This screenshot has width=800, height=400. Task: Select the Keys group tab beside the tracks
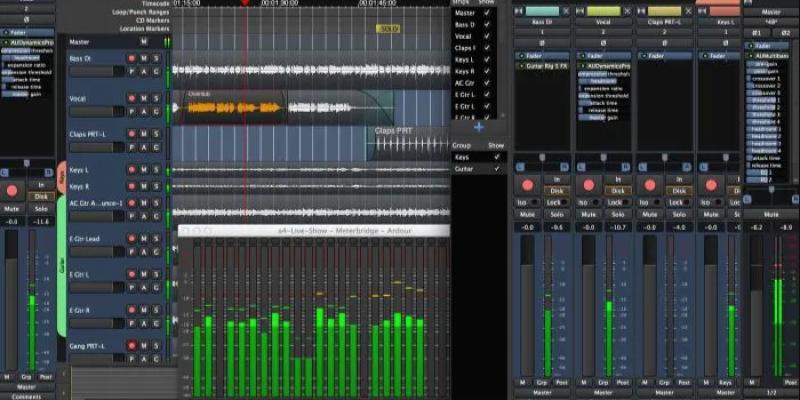[x=62, y=178]
